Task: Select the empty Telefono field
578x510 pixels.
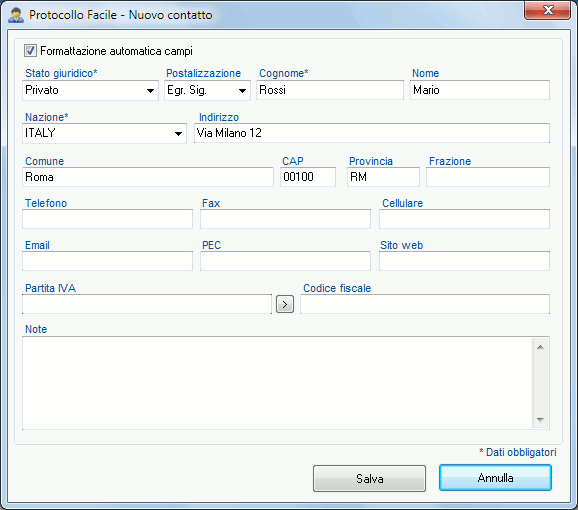Action: coord(107,219)
